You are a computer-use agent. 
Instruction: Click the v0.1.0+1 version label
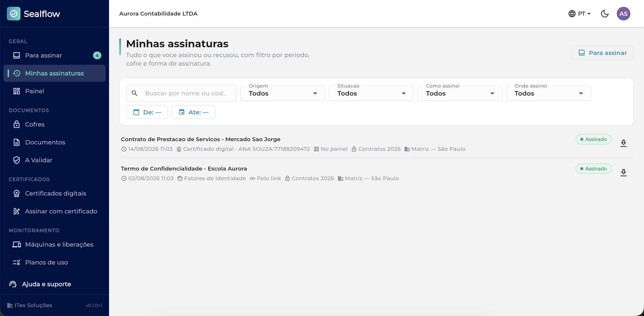[94, 305]
